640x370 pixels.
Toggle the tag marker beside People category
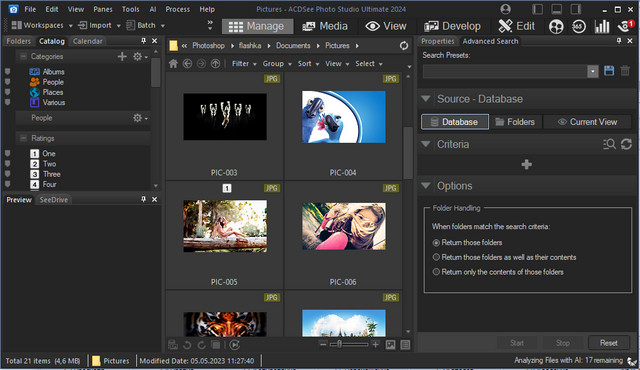pyautogui.click(x=7, y=82)
